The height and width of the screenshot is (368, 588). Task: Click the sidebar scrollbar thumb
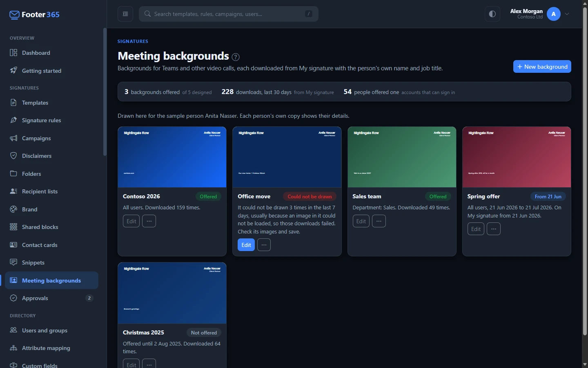pos(105,92)
